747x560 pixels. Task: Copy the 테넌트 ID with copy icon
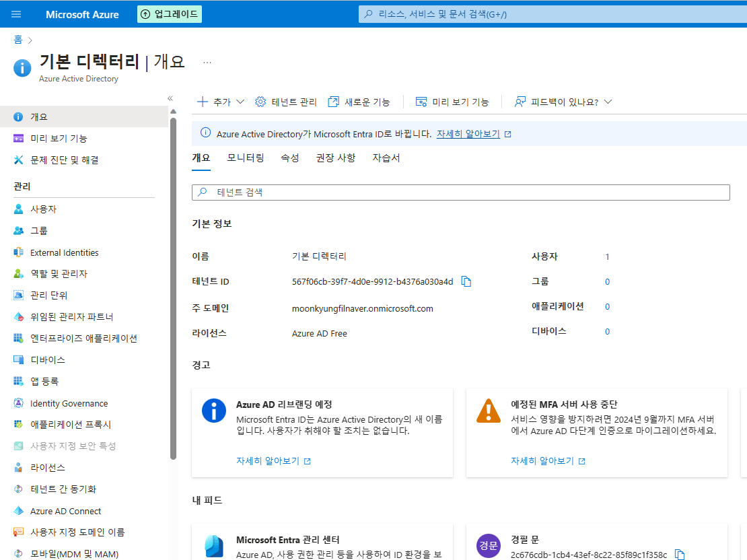point(466,281)
